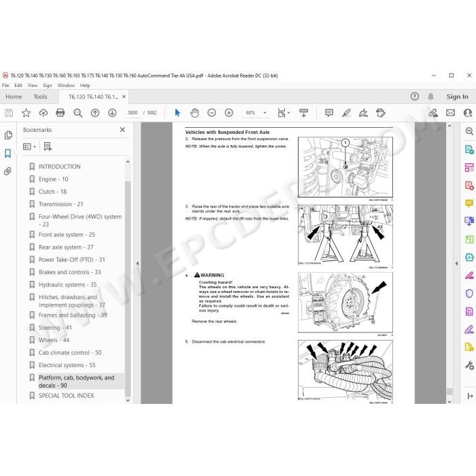476x476 pixels.
Task: Open the View menu
Action: [x=33, y=86]
